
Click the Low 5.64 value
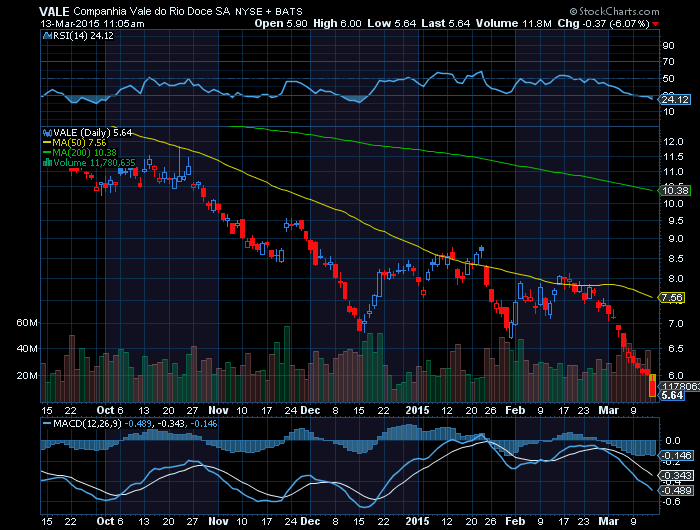coord(392,23)
